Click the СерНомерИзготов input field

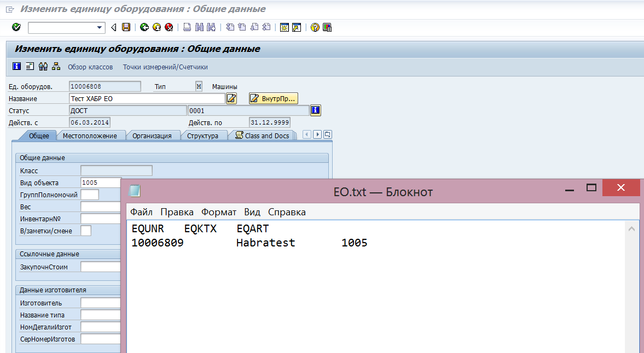[101, 339]
